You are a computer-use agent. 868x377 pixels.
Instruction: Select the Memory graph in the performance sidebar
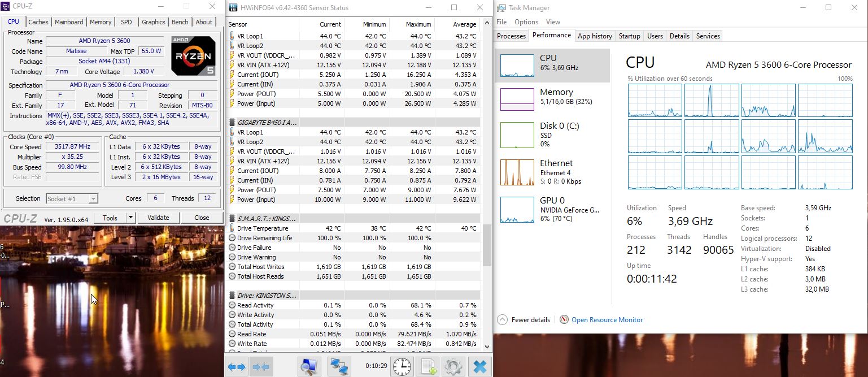point(517,99)
